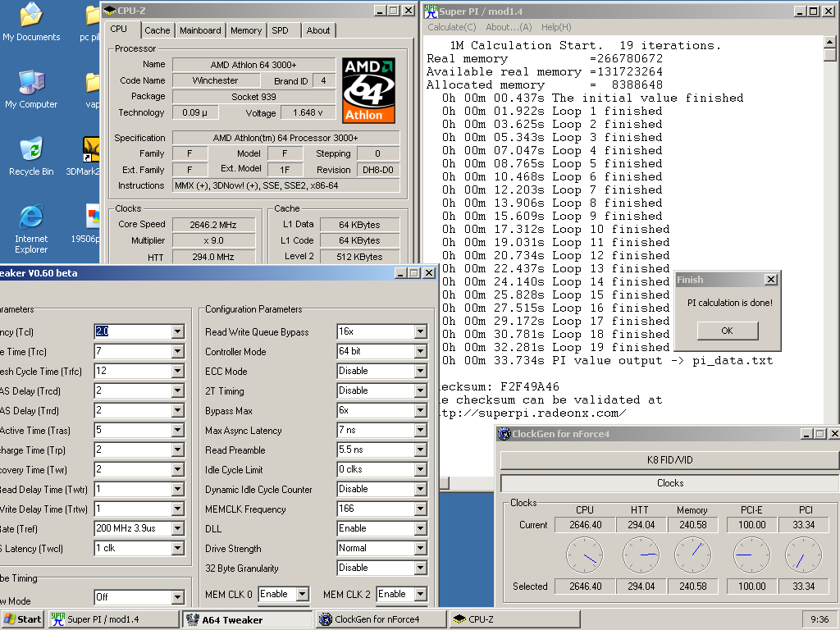Click the Start button on the taskbar

(22, 619)
